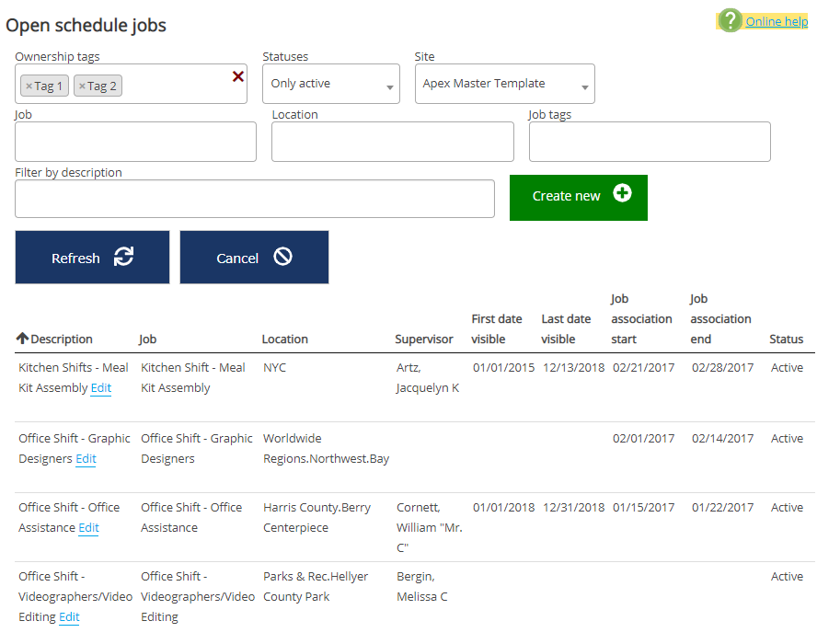Open the Statuses dropdown
Image resolution: width=817 pixels, height=644 pixels.
coord(331,84)
